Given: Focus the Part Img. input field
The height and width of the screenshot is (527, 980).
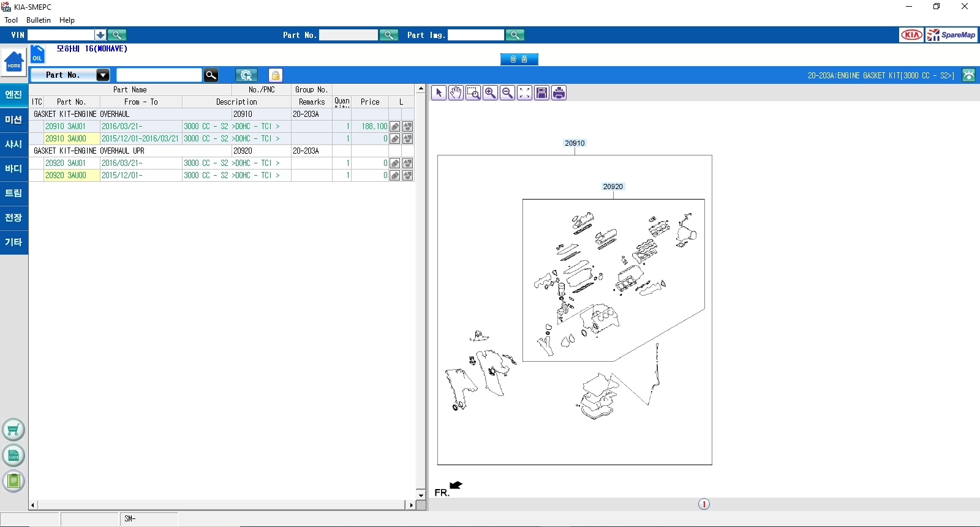Looking at the screenshot, I should point(476,35).
